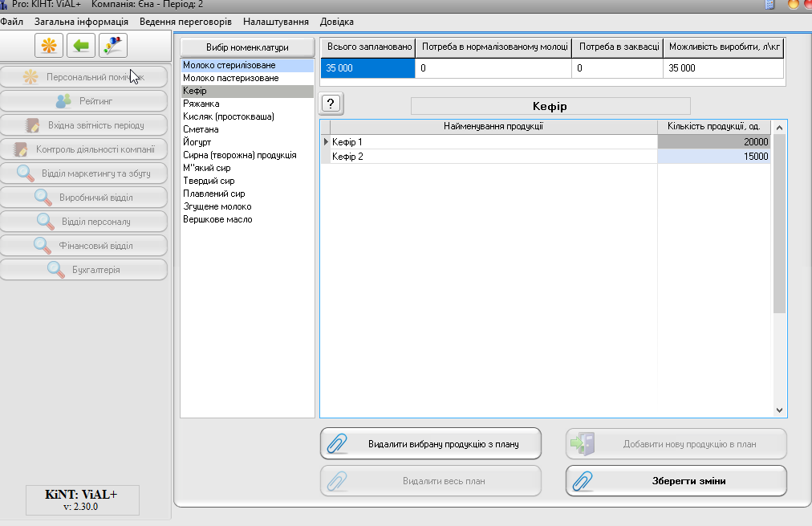Click the Добавити нову продукцію в план button

click(x=676, y=443)
